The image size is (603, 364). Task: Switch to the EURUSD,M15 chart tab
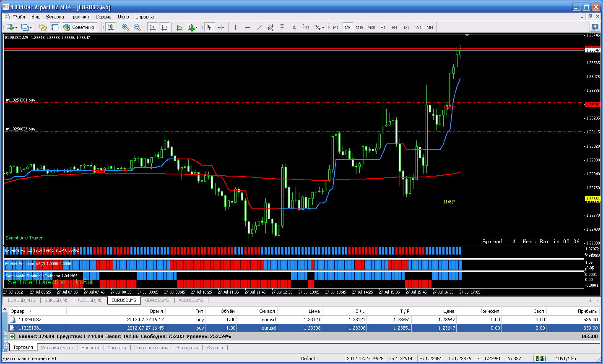(21, 300)
